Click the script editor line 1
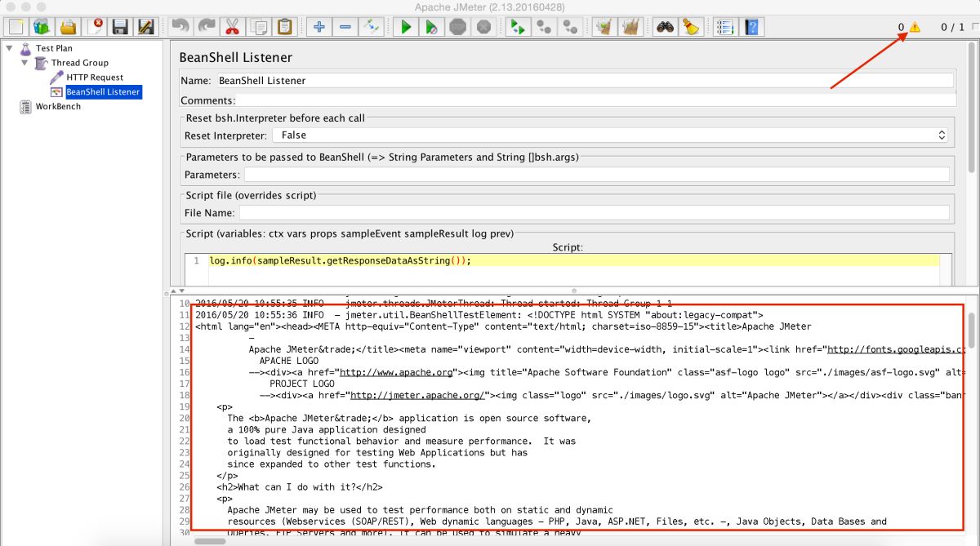The height and width of the screenshot is (546, 980). point(574,261)
